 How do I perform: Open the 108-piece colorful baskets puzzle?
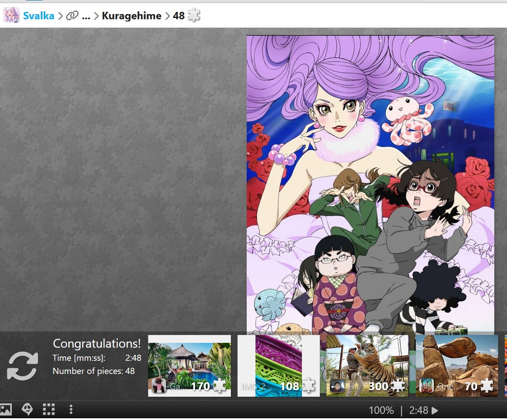coord(279,366)
